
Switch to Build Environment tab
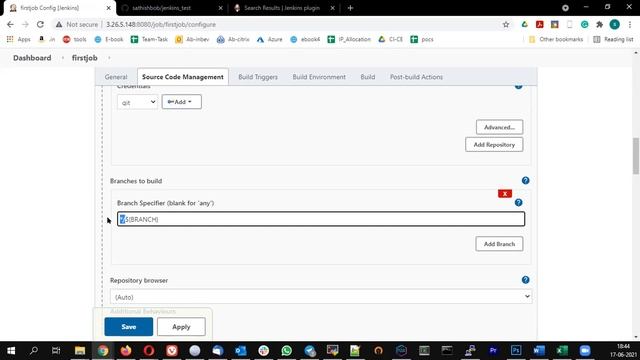tap(319, 77)
